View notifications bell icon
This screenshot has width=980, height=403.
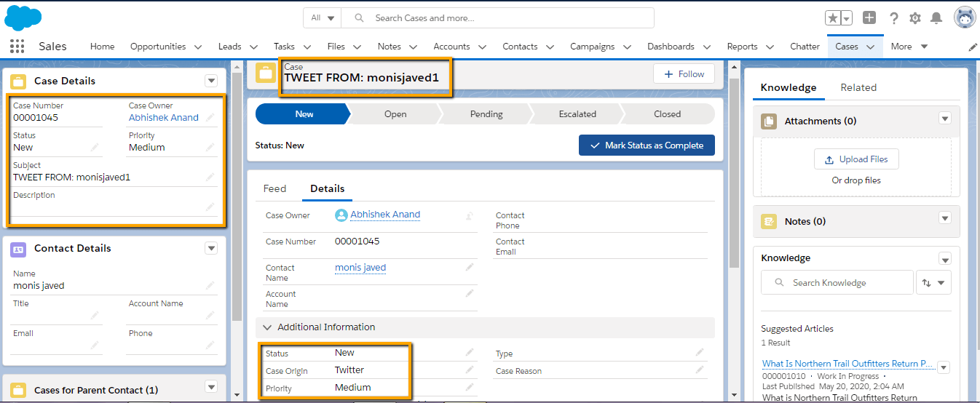936,18
